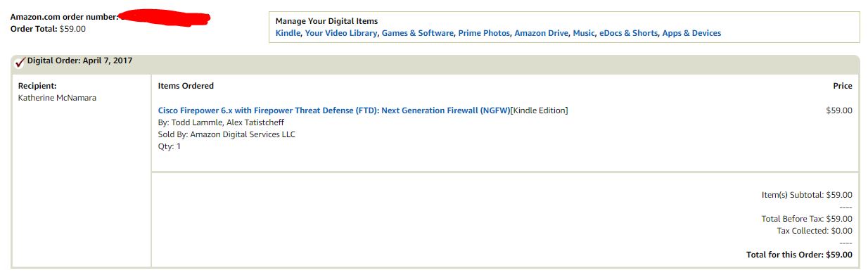Go to Apps & Devices
868x273 pixels.
691,33
